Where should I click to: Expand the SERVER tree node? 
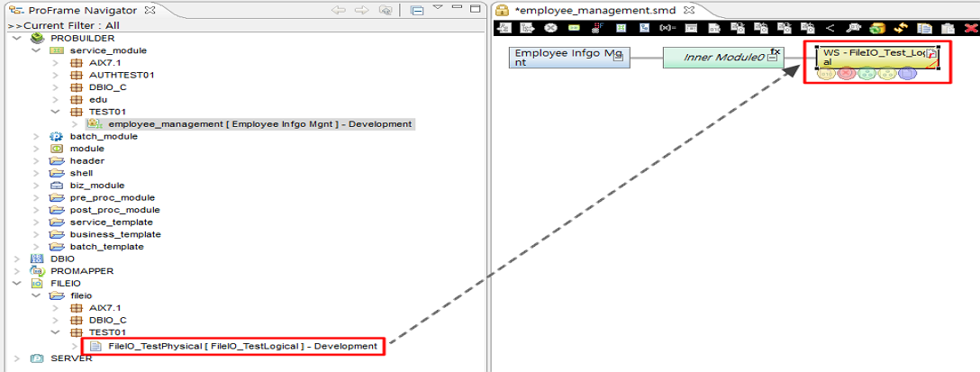[16, 358]
